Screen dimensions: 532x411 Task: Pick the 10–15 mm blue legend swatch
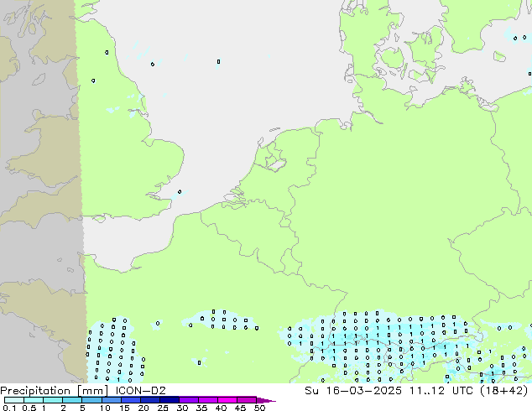tap(111, 400)
